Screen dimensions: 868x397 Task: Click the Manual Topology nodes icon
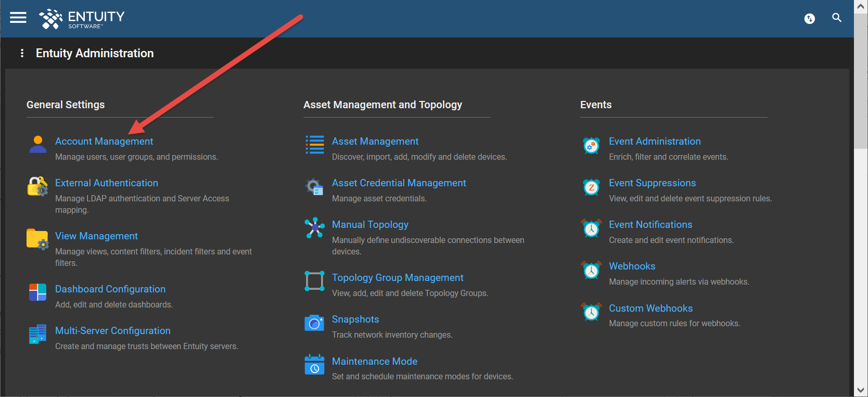click(x=315, y=228)
